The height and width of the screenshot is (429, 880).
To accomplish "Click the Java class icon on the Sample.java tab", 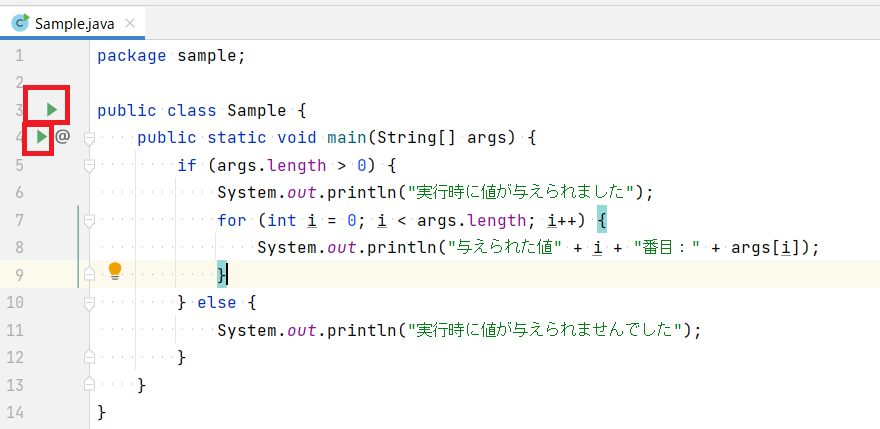I will click(20, 22).
